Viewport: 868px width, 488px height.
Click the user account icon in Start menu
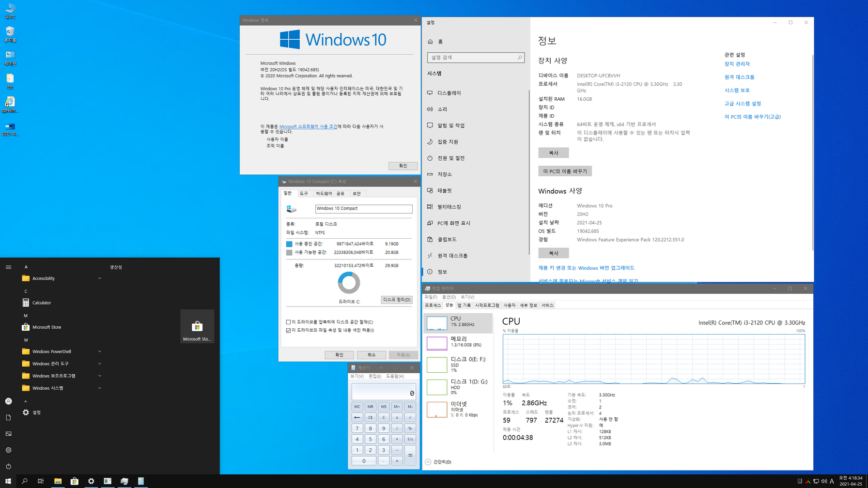pos(8,401)
